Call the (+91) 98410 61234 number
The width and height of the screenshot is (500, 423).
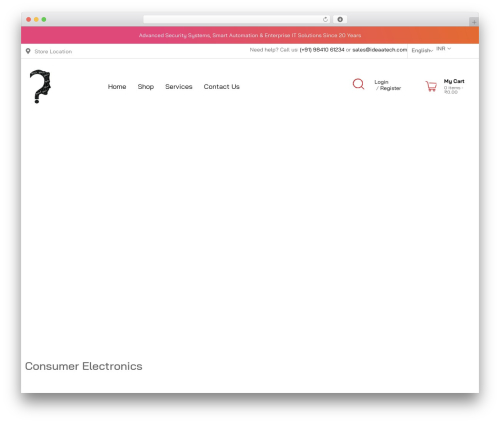322,50
